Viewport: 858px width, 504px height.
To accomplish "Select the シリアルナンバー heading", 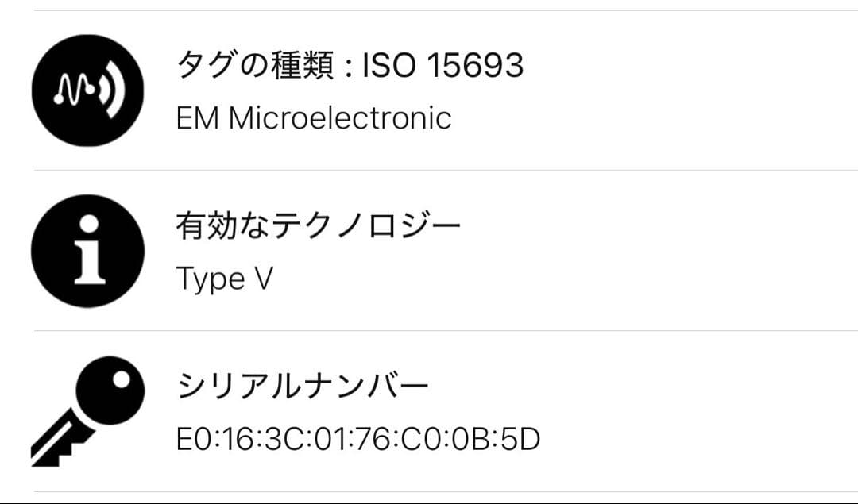I will coord(303,387).
